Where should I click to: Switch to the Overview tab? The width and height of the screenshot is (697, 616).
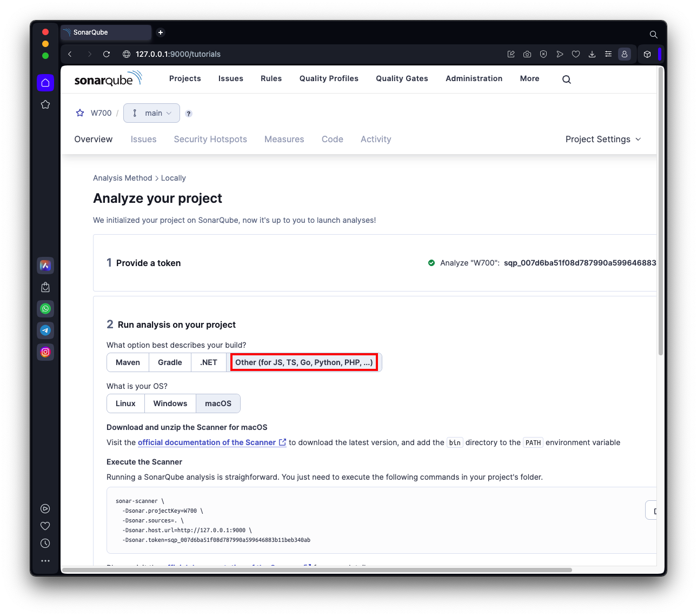[94, 139]
